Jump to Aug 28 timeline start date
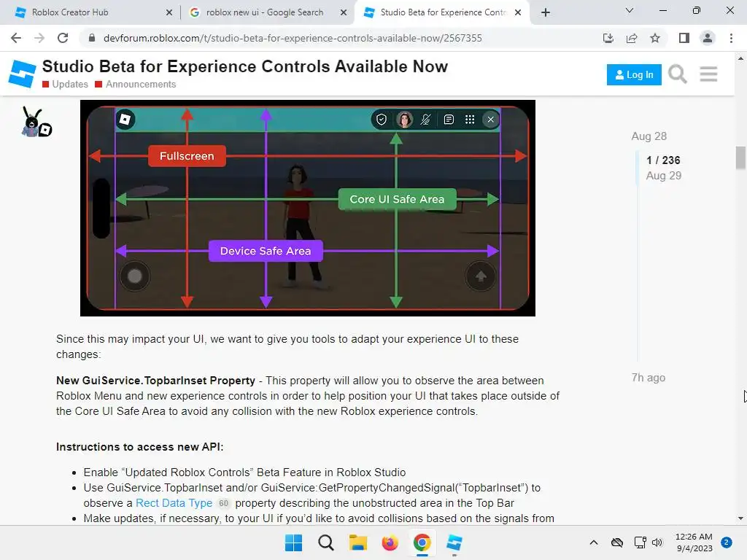This screenshot has height=560, width=747. 649,136
